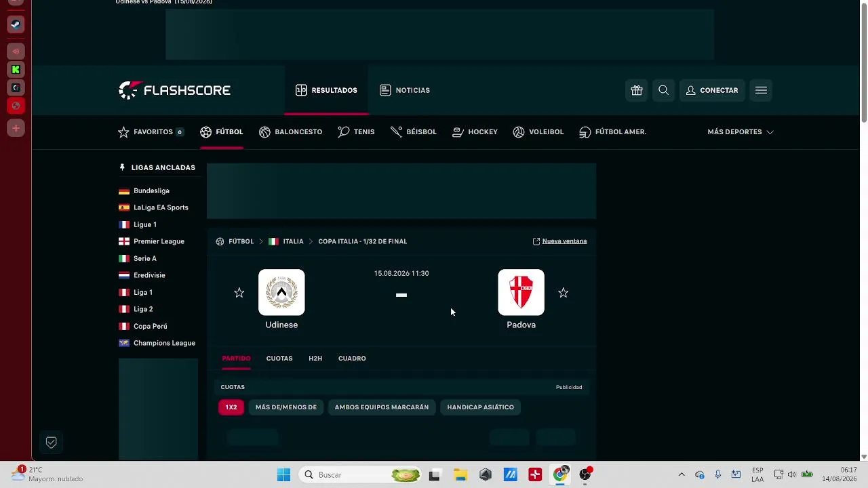Click the Padova team crest
868x488 pixels.
521,292
